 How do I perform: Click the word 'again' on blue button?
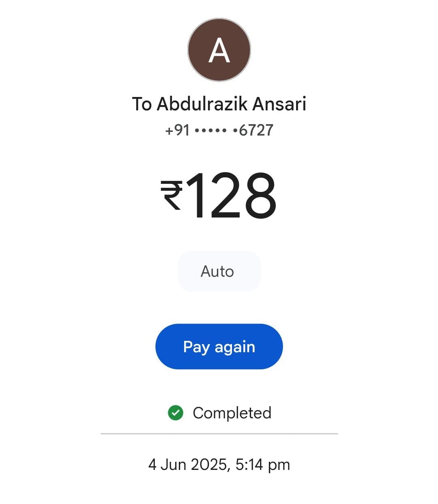pyautogui.click(x=235, y=348)
